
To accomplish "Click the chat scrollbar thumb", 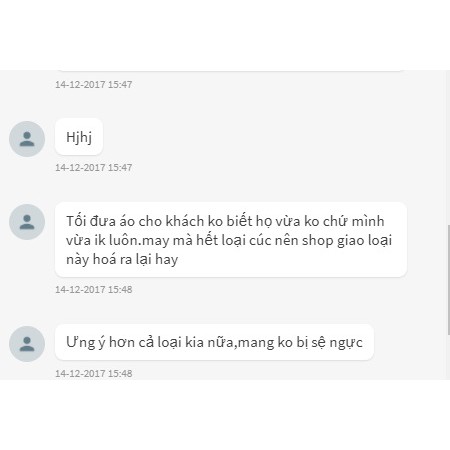I will pos(448,280).
